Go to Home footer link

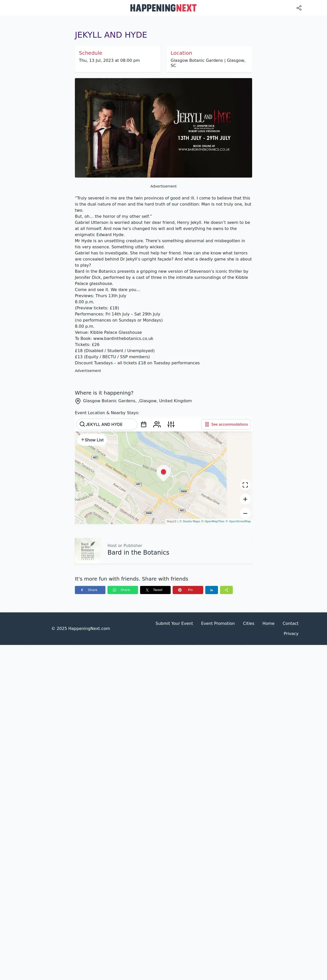[268, 624]
